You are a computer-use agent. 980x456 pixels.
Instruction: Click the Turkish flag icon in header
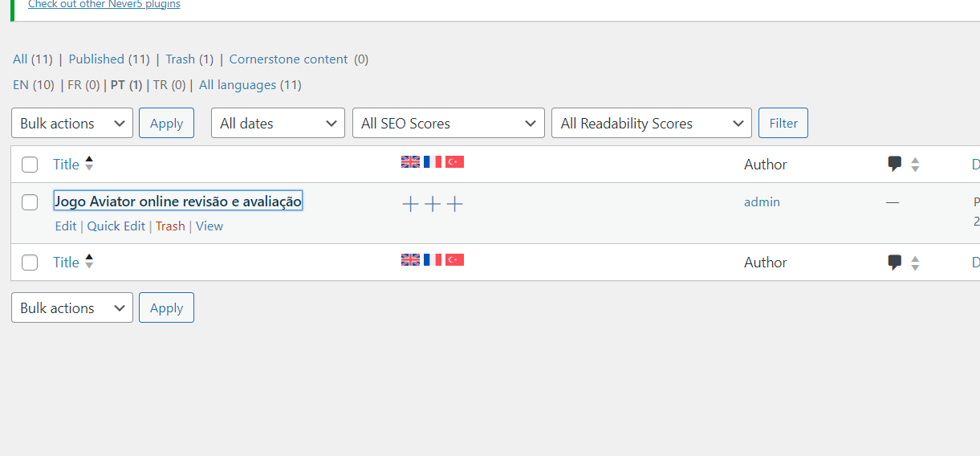click(x=454, y=162)
